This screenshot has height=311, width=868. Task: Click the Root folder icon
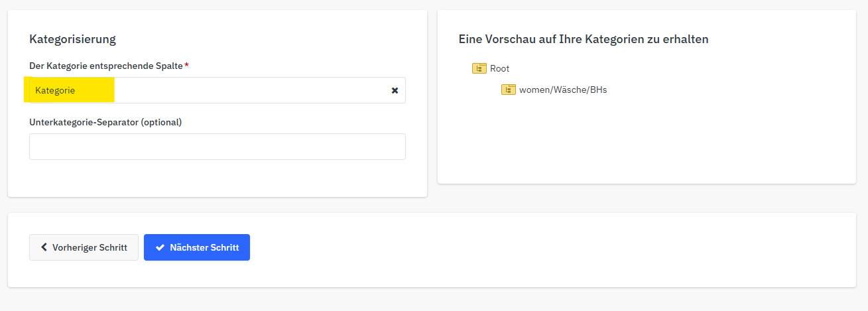[x=479, y=68]
